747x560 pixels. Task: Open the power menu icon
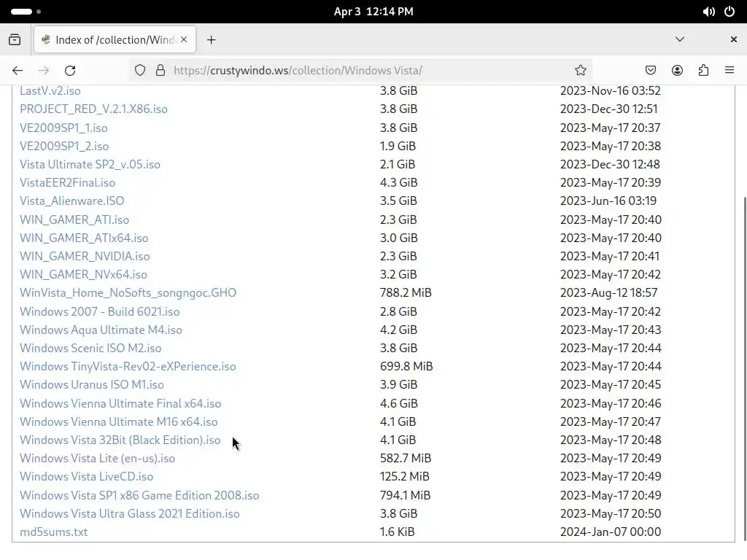(729, 12)
